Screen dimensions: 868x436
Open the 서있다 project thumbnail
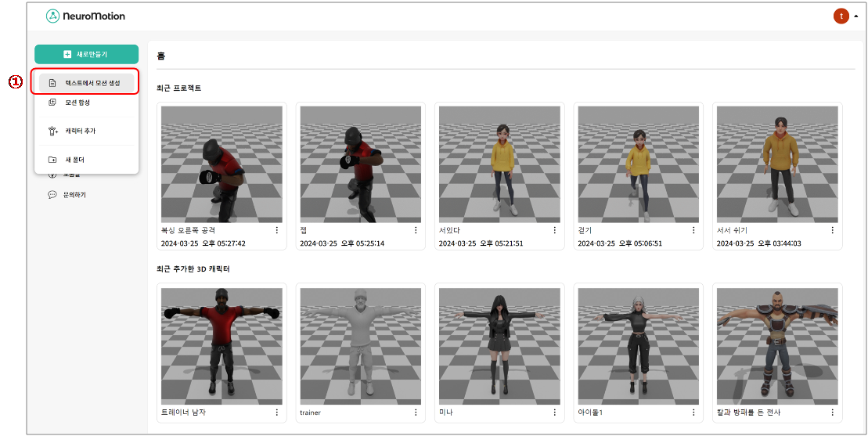point(499,164)
